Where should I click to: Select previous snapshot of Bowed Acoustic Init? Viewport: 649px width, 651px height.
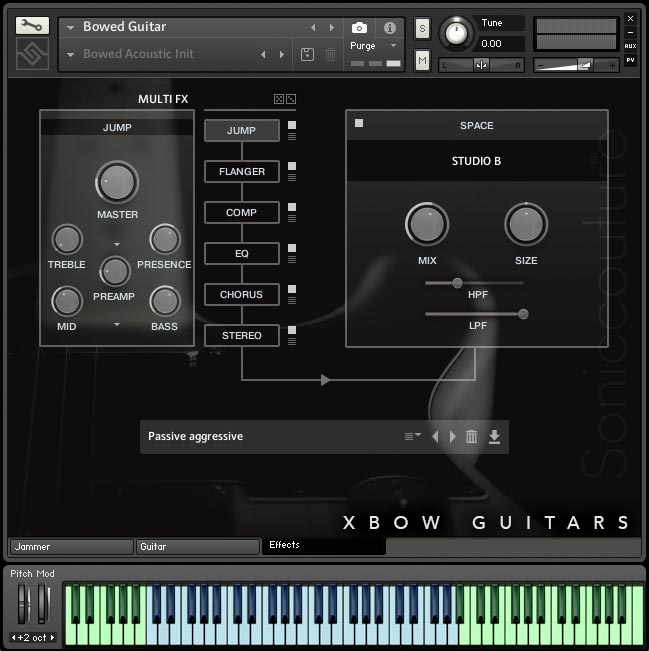(x=263, y=54)
